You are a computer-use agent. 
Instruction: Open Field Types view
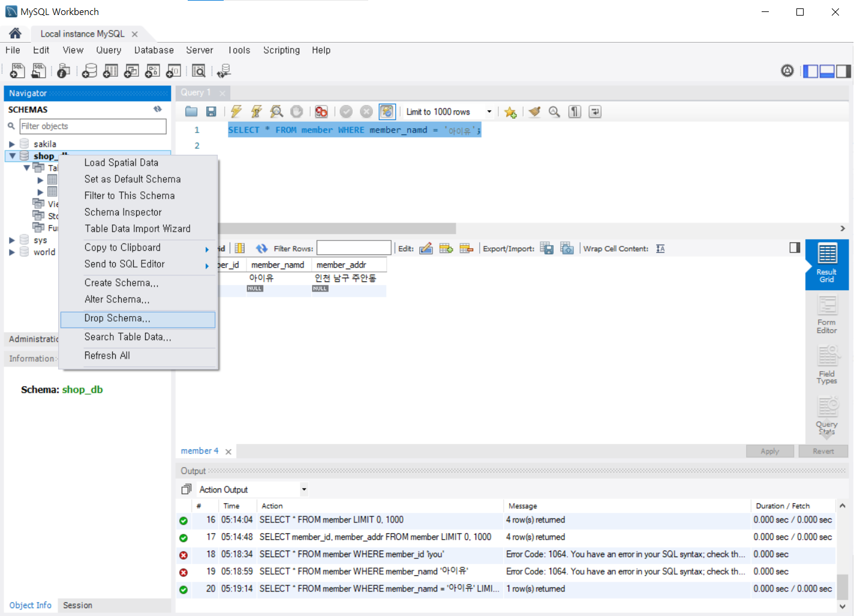point(827,365)
